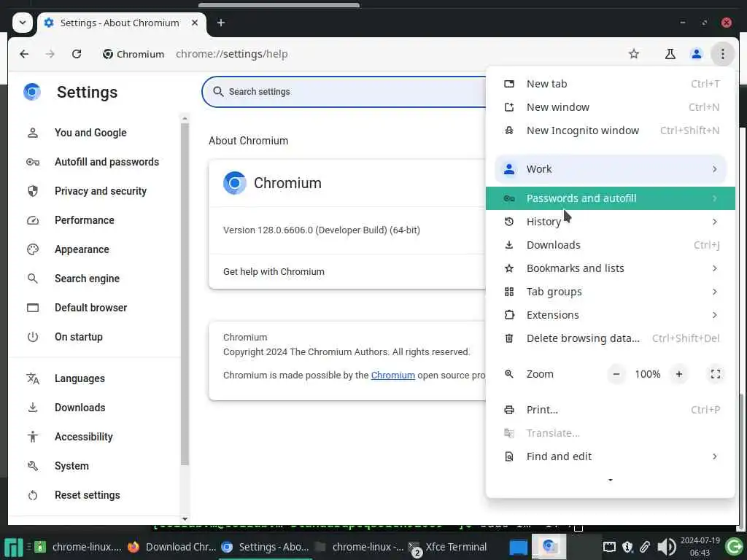Click the printer icon beside Print
Screen dimensions: 747x560
[x=508, y=410]
